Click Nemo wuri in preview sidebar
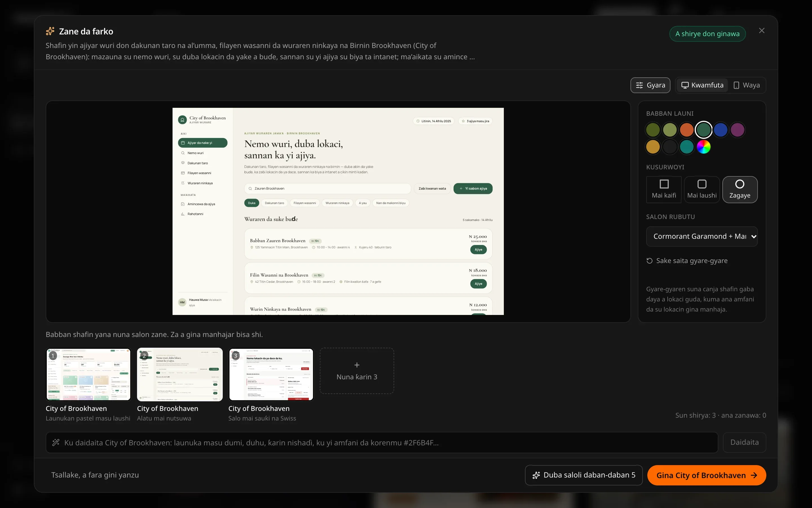Screen dimensions: 812x508 pos(203,153)
